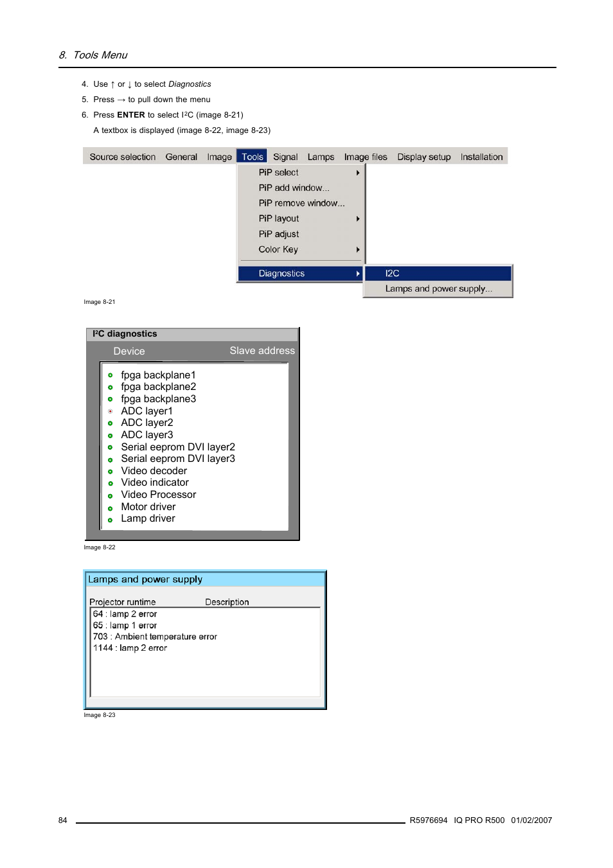The width and height of the screenshot is (613, 868).
Task: Click status icon beside Video indicator
Action: click(110, 483)
